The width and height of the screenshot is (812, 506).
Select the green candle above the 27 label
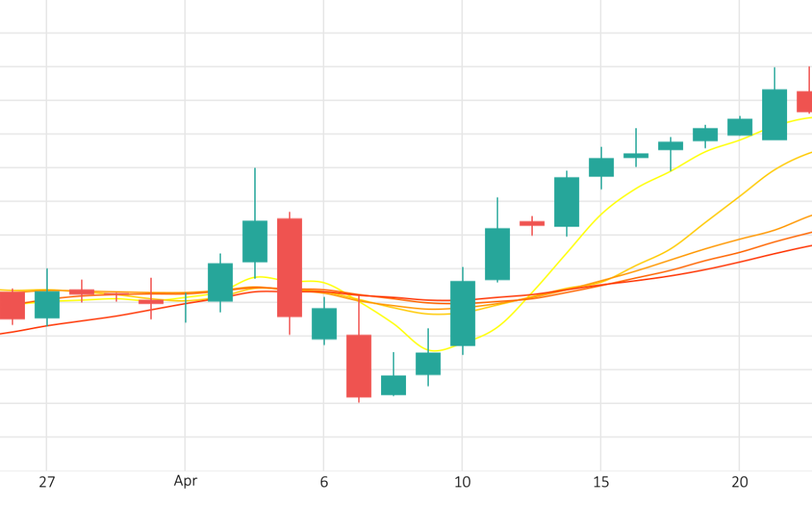click(47, 304)
